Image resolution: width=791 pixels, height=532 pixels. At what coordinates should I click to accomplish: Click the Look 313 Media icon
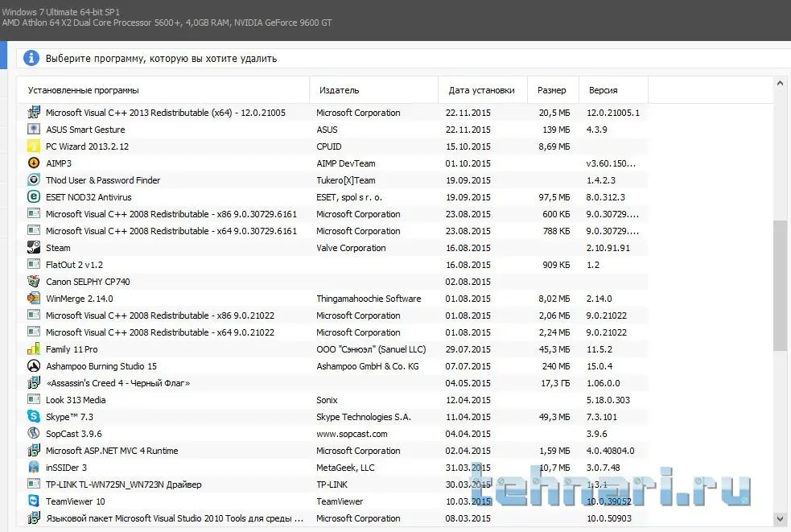(34, 400)
